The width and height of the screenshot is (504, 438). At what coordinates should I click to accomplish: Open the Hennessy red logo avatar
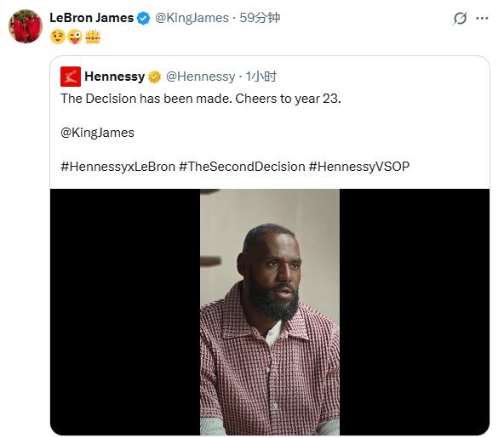pos(71,77)
